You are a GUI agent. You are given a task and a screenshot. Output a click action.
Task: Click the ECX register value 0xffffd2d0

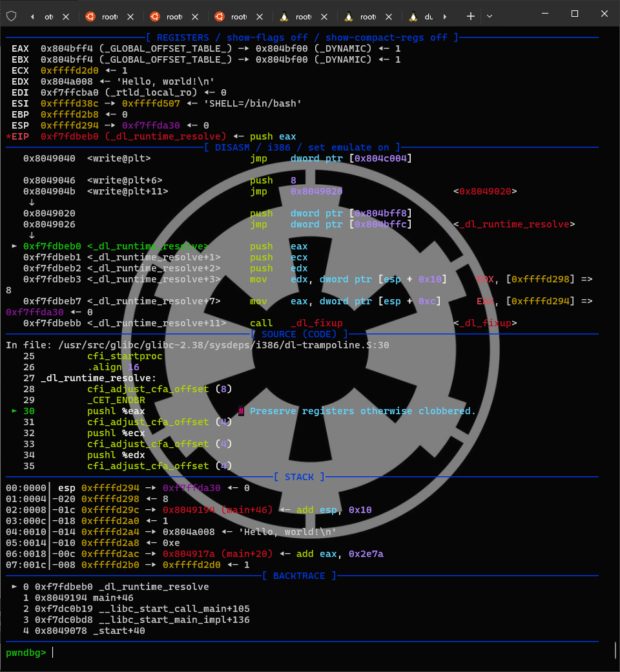(69, 70)
